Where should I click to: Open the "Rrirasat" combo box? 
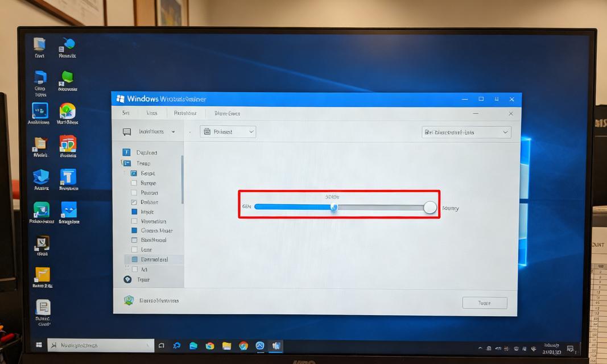[x=228, y=132]
